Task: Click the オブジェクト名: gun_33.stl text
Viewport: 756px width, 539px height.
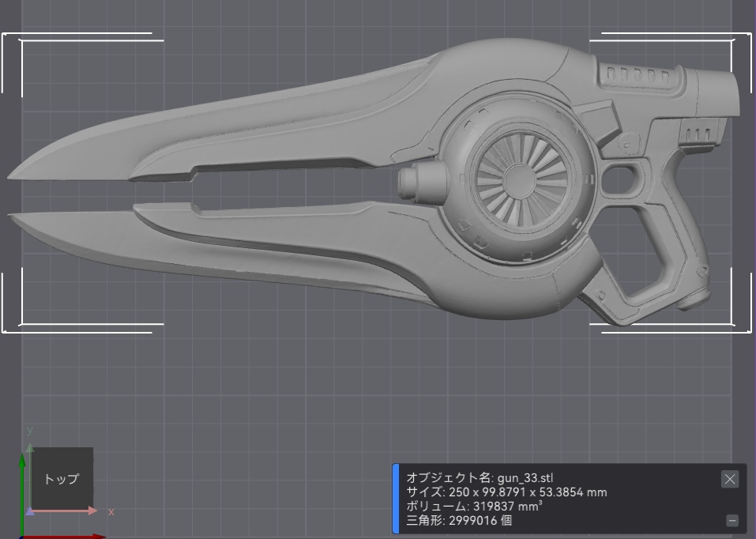Action: tap(480, 477)
